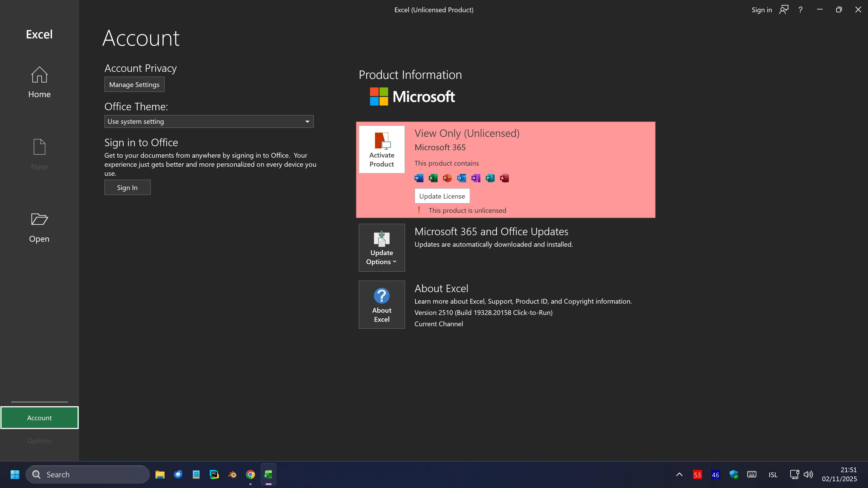Click the 'Learn more about Excel' description text
Image resolution: width=868 pixels, height=488 pixels.
(x=523, y=301)
